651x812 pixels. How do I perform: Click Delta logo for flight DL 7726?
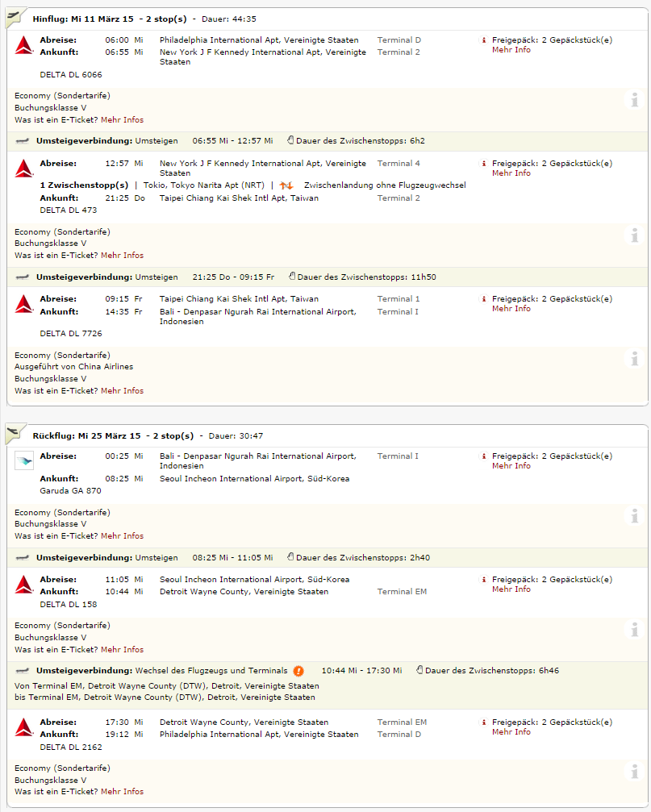[23, 304]
